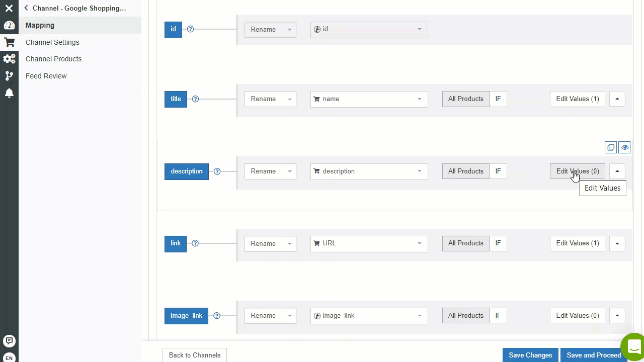Toggle the eye preview icon for description
This screenshot has height=362, width=644.
[x=624, y=147]
